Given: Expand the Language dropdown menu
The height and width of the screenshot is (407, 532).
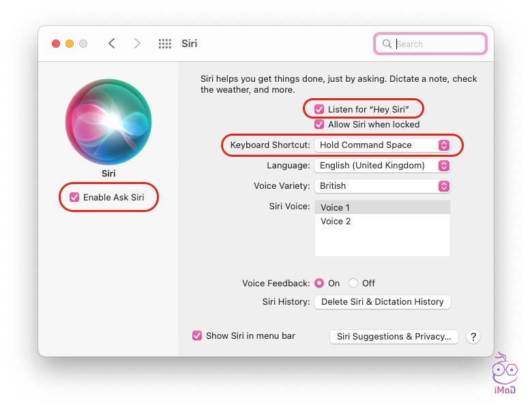Looking at the screenshot, I should coord(382,166).
